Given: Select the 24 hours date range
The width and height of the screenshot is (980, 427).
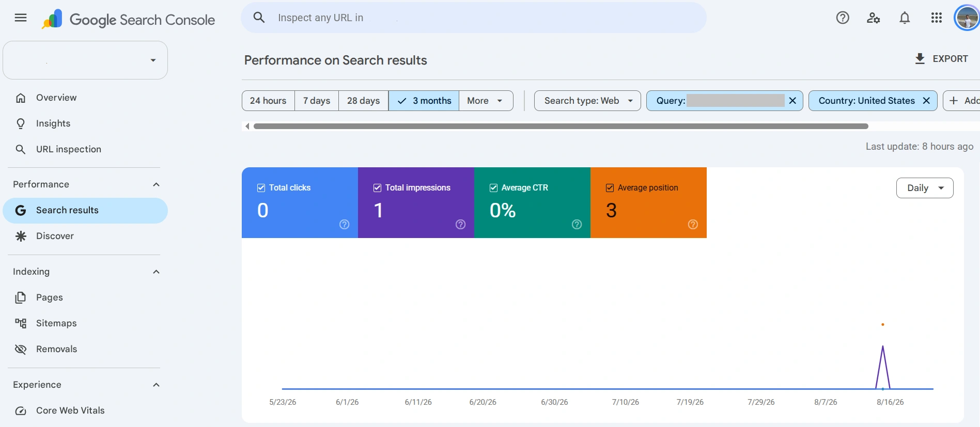Looking at the screenshot, I should click(x=268, y=101).
